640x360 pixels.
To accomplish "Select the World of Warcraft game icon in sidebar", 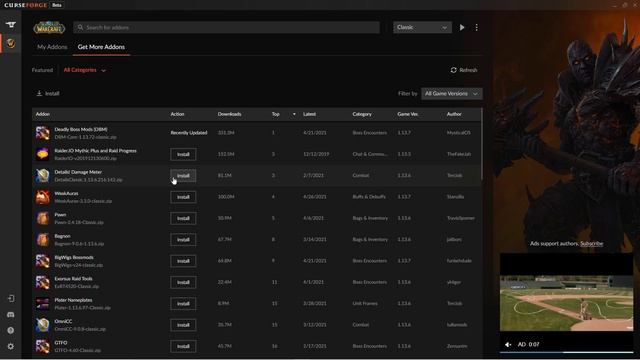I will point(11,43).
